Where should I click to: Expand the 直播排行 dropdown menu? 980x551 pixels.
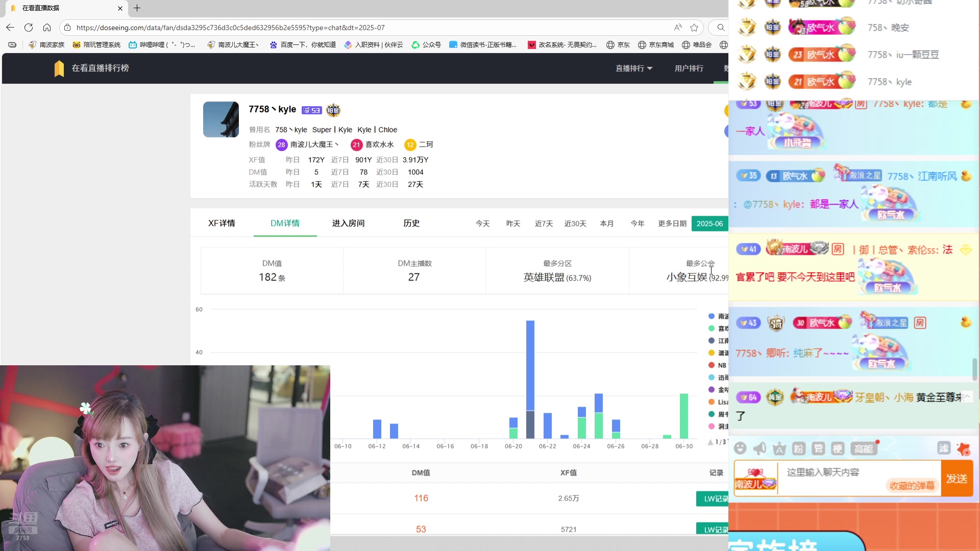(x=634, y=68)
